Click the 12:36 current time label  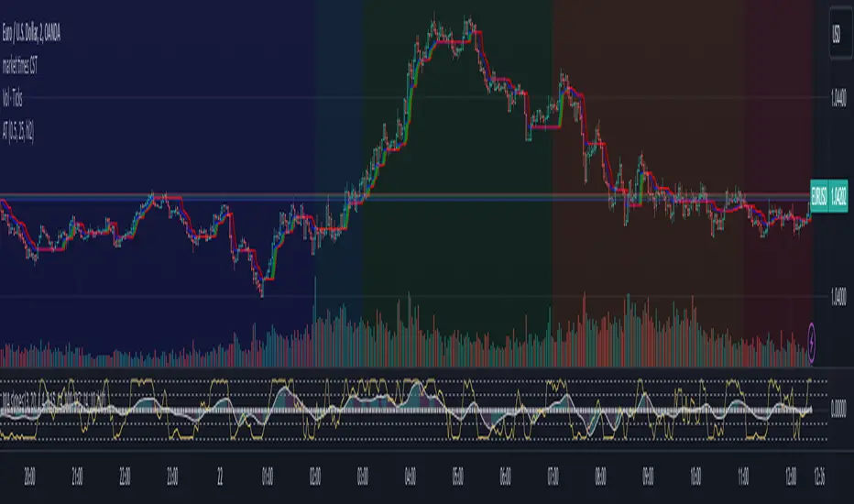point(819,477)
